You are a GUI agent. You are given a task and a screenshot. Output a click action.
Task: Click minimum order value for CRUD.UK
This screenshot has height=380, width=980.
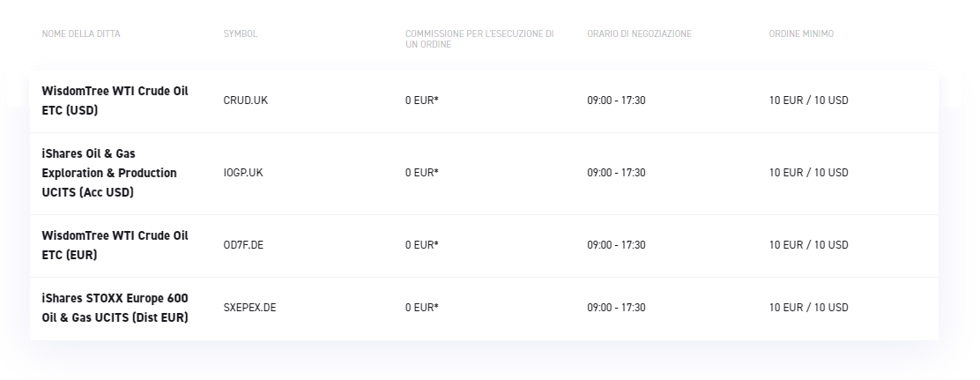click(809, 101)
